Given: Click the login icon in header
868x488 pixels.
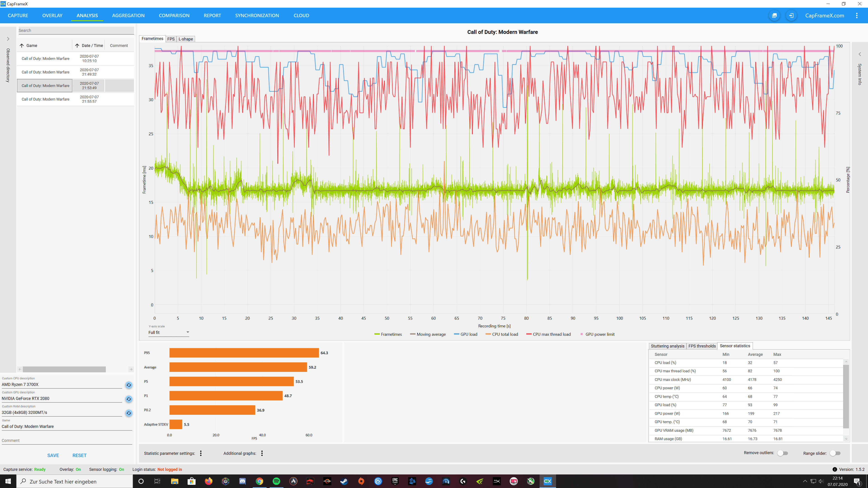Looking at the screenshot, I should [x=791, y=16].
